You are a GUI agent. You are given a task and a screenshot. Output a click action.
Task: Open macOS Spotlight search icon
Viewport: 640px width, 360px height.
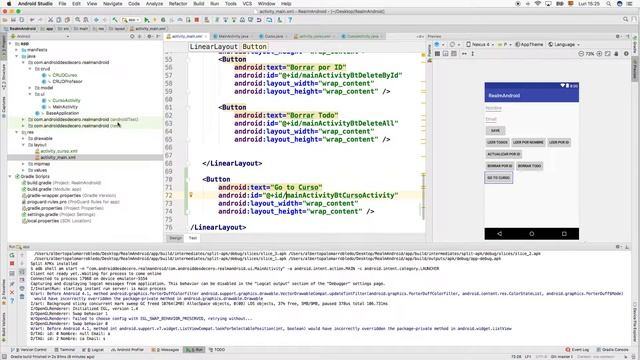click(609, 4)
